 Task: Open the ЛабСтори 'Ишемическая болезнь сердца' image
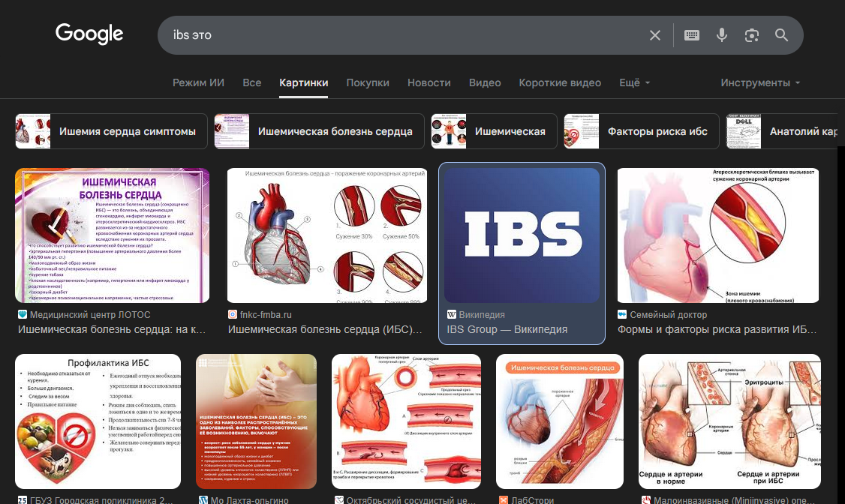pos(560,421)
